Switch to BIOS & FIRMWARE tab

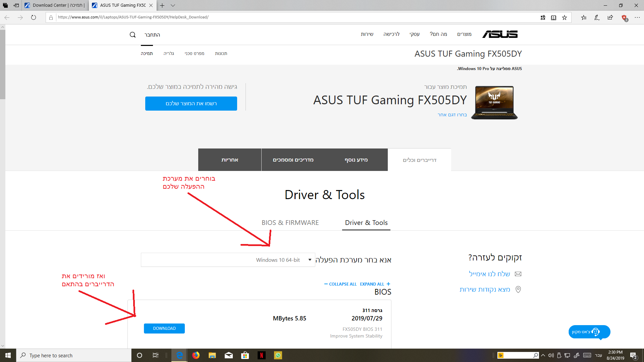[x=290, y=223]
